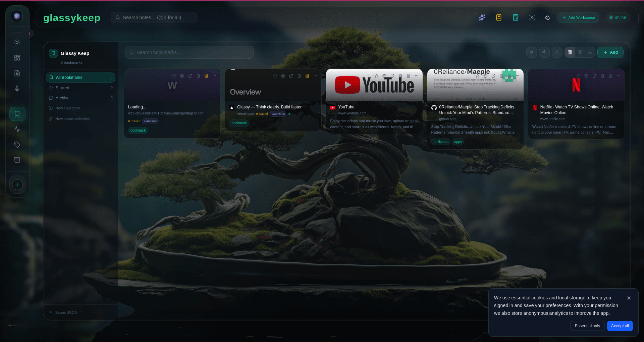Image resolution: width=644 pixels, height=342 pixels.
Task: Expand the left rail with the chevron arrow
Action: (x=30, y=34)
